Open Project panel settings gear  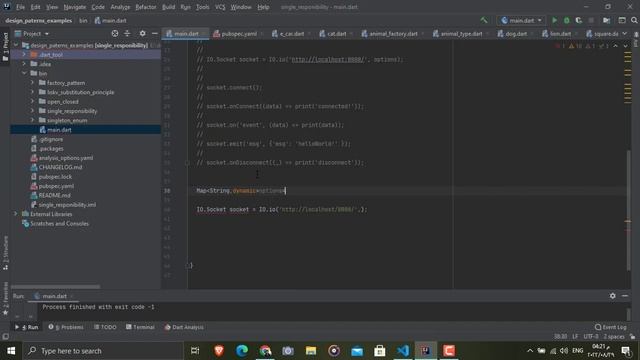(142, 33)
